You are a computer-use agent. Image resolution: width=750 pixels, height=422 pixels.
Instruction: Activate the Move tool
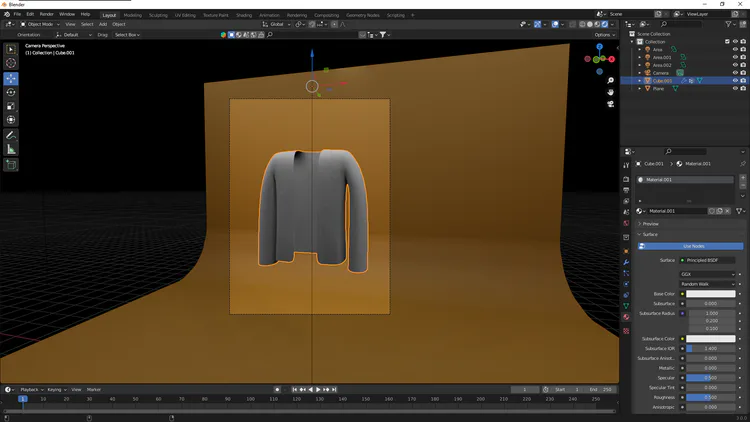[11, 78]
